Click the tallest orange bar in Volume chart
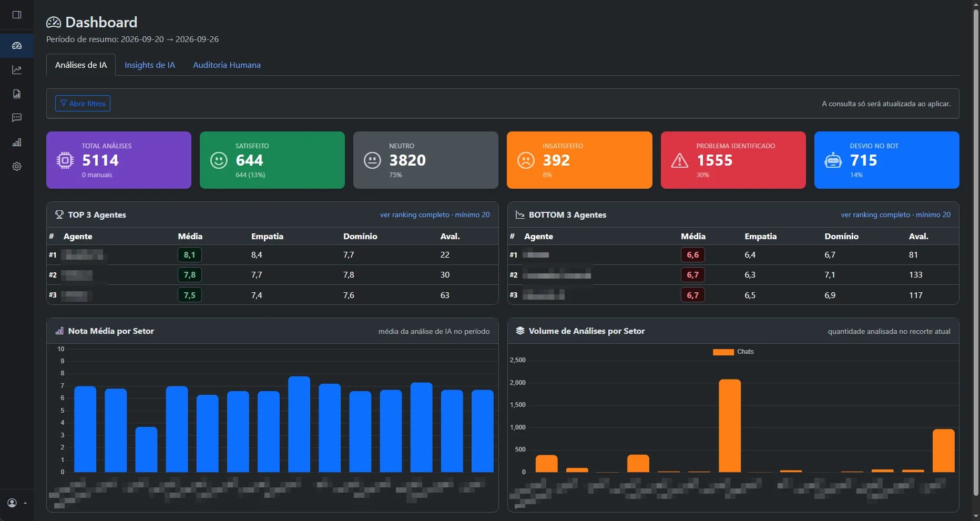The width and height of the screenshot is (980, 521). (730, 426)
